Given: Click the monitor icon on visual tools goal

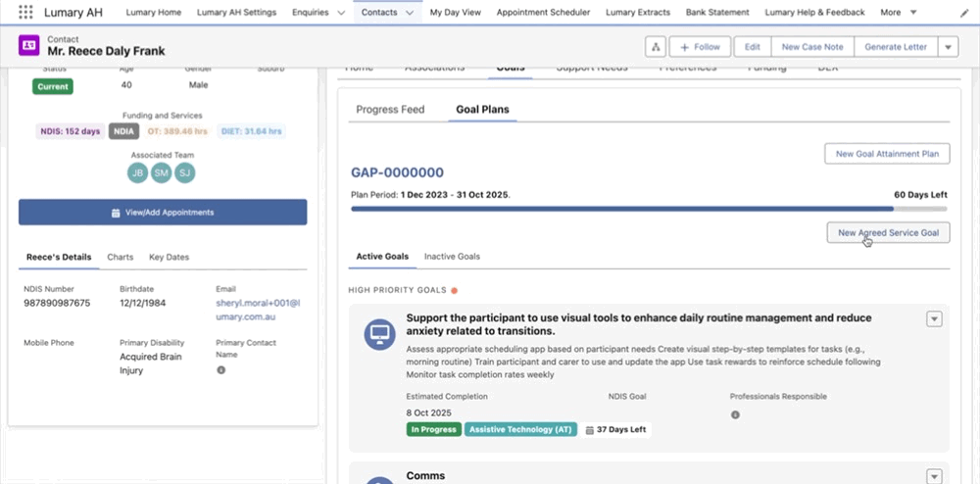Looking at the screenshot, I should pos(380,334).
